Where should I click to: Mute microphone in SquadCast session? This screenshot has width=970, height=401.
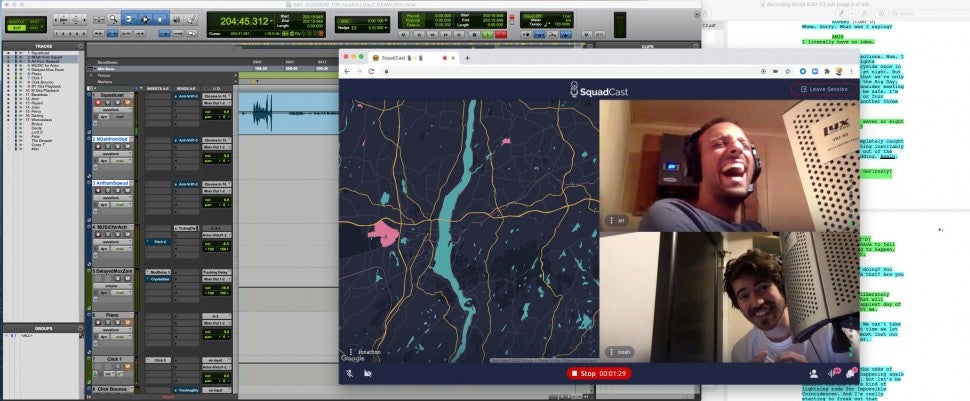pyautogui.click(x=350, y=373)
